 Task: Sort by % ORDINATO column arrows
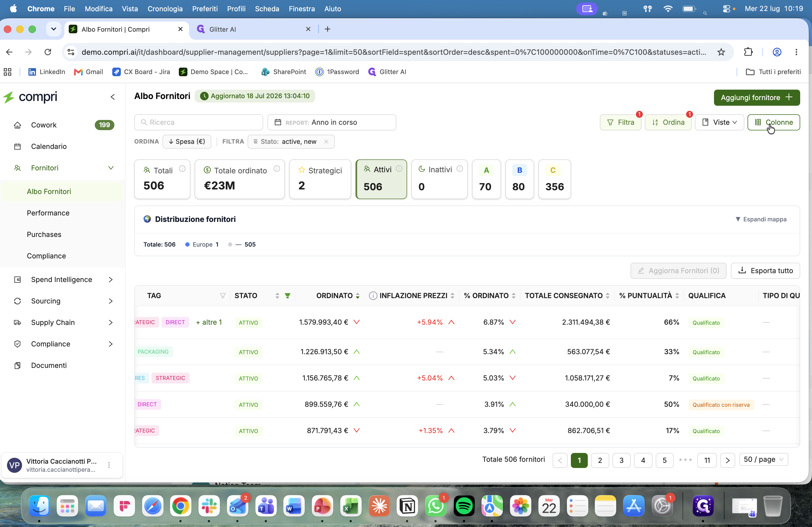point(513,296)
